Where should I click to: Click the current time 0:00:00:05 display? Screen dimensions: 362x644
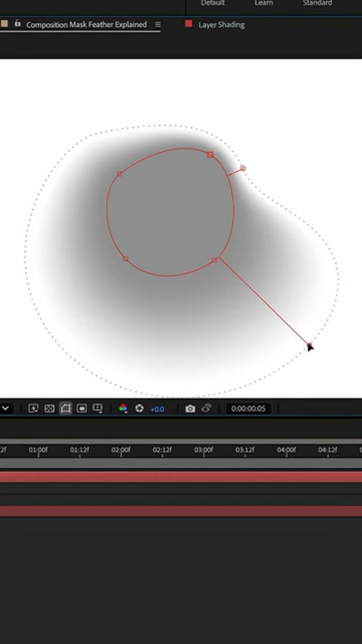tap(248, 409)
